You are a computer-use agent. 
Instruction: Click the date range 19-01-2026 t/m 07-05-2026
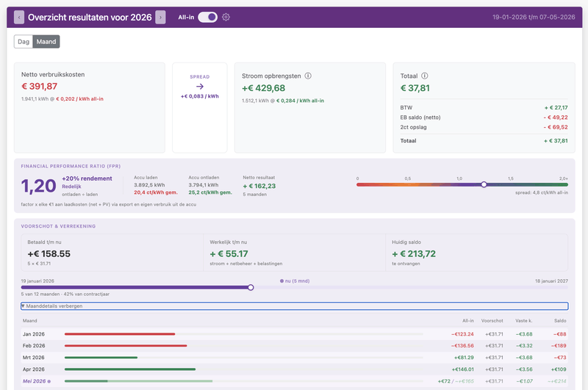pyautogui.click(x=534, y=17)
